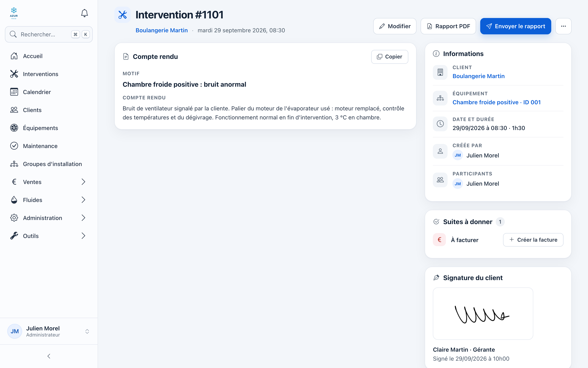The image size is (588, 368).
Task: Click the Fluides droplet icon
Action: tap(14, 200)
